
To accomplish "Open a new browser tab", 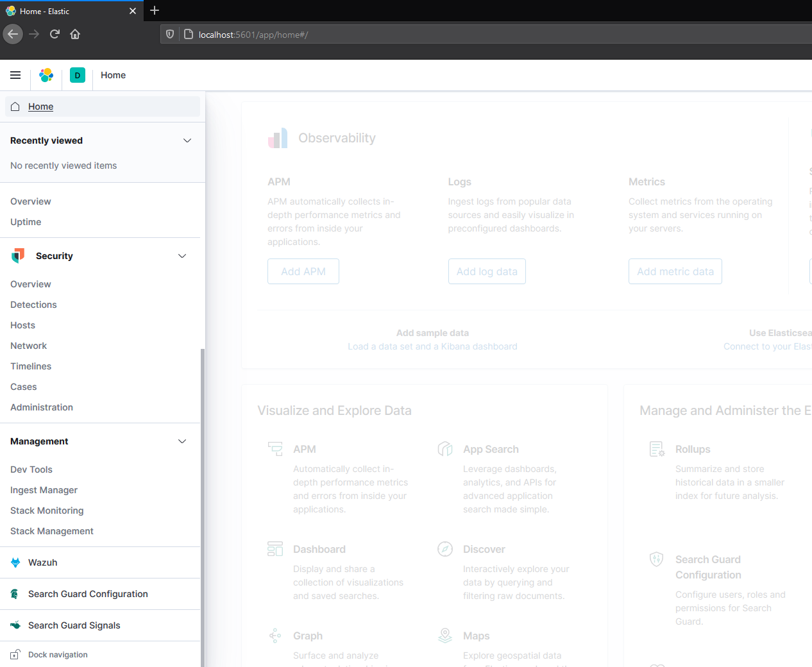I will (155, 10).
